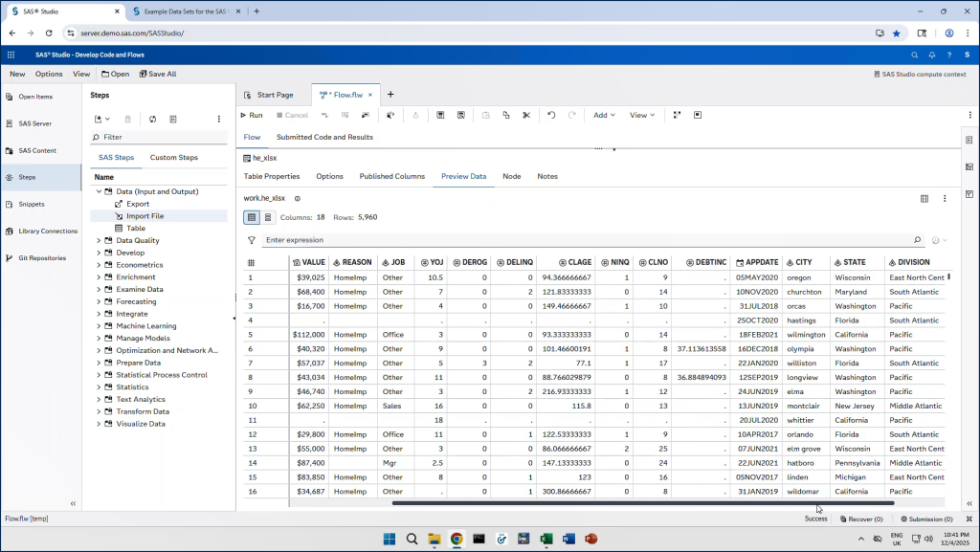Open notifications bell in SAS header
The height and width of the screenshot is (552, 980).
(932, 55)
